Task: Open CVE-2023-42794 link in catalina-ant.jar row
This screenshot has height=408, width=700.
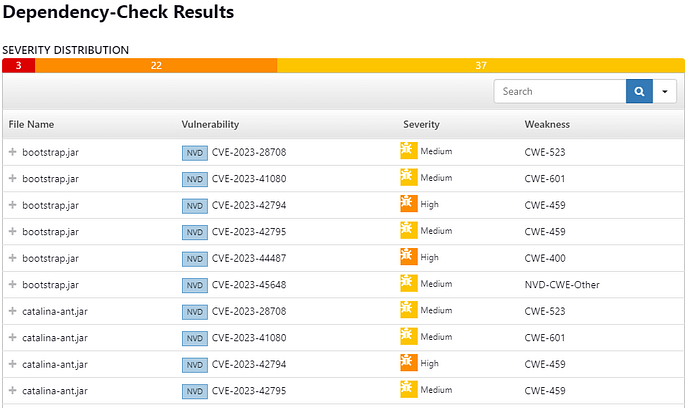Action: [249, 364]
